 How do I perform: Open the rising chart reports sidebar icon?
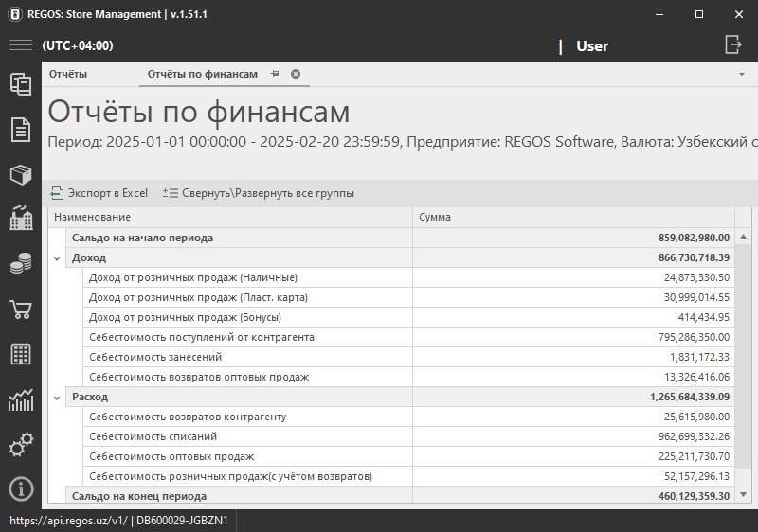(x=21, y=399)
